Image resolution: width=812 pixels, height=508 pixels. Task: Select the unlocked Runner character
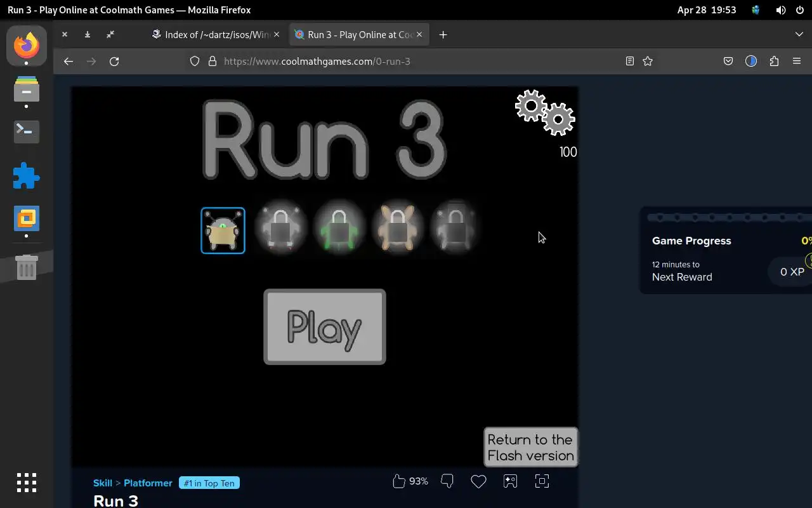pyautogui.click(x=223, y=231)
